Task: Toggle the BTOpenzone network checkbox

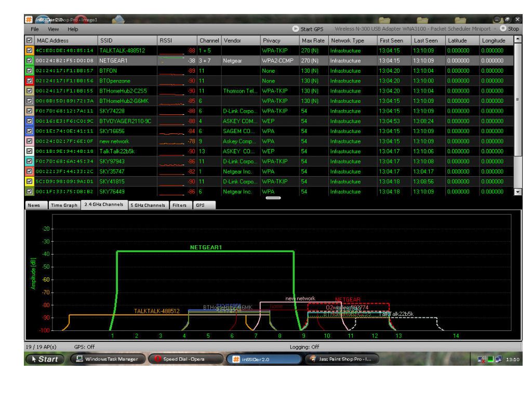Action: pyautogui.click(x=30, y=81)
